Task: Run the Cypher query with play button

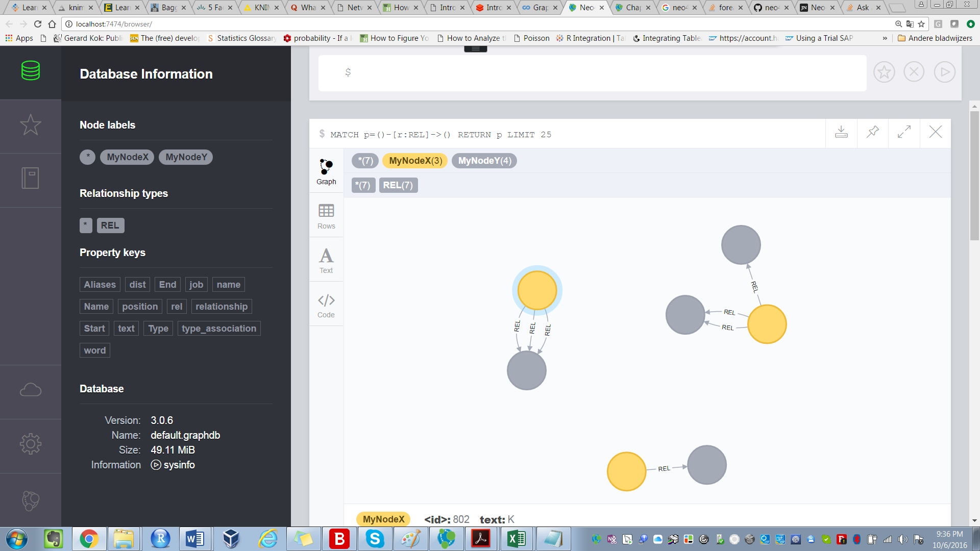Action: (945, 72)
